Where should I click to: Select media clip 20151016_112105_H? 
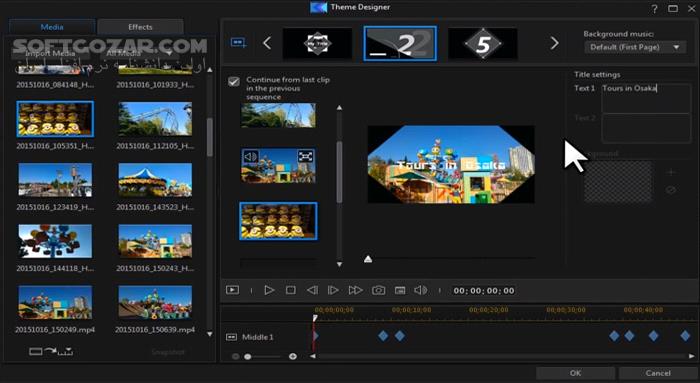pos(155,119)
